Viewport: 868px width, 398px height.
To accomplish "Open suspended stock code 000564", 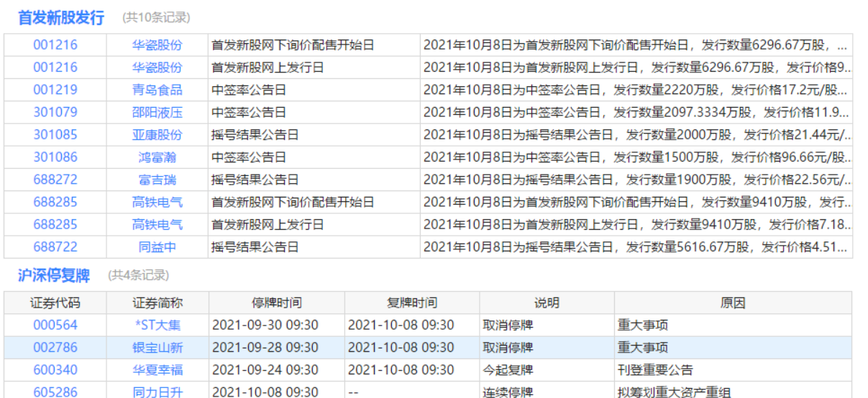I will [55, 325].
